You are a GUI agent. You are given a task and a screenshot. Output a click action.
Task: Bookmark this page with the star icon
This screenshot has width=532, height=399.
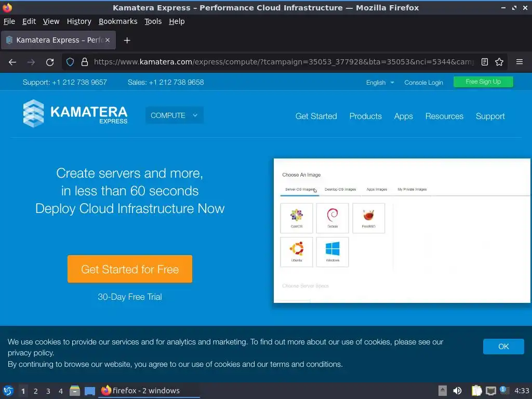[x=499, y=62]
